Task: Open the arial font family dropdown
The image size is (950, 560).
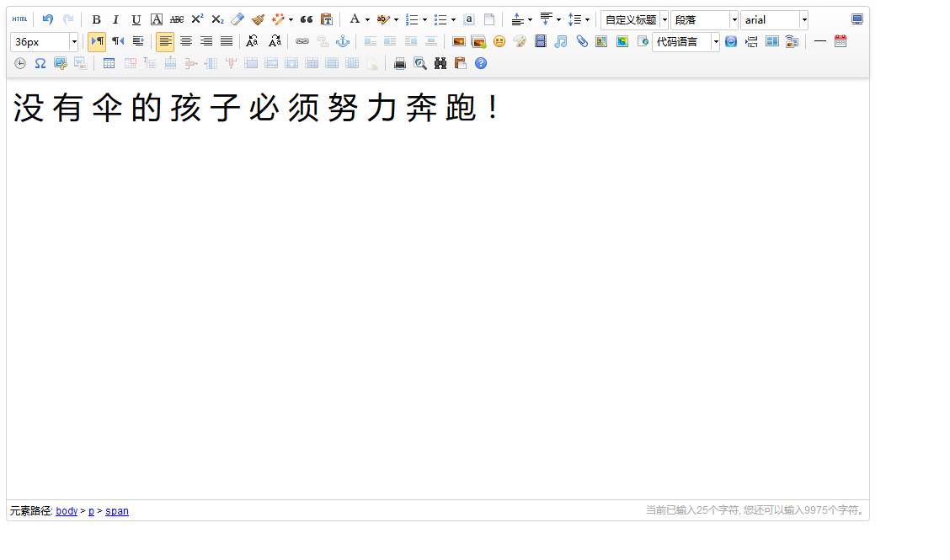Action: [x=774, y=20]
